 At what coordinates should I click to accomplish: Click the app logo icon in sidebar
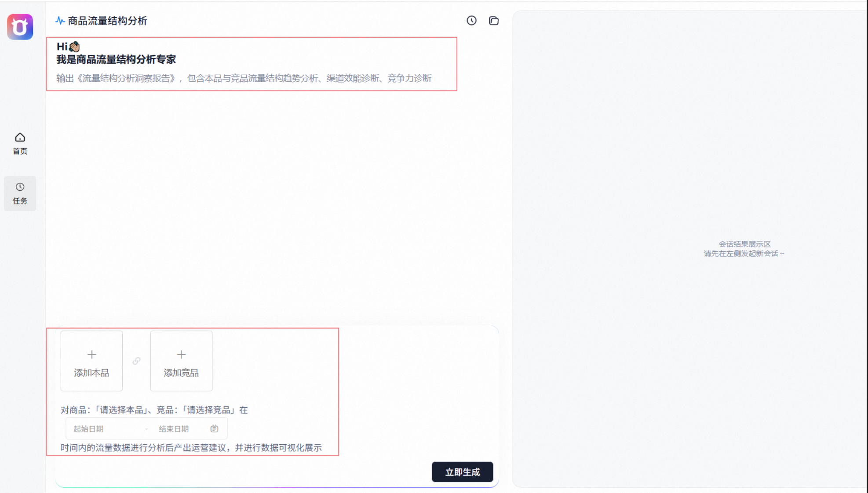point(20,27)
